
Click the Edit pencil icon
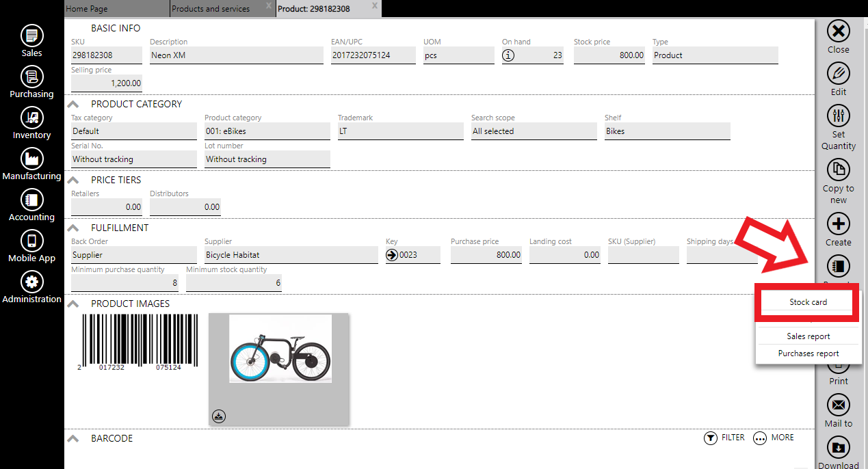838,73
